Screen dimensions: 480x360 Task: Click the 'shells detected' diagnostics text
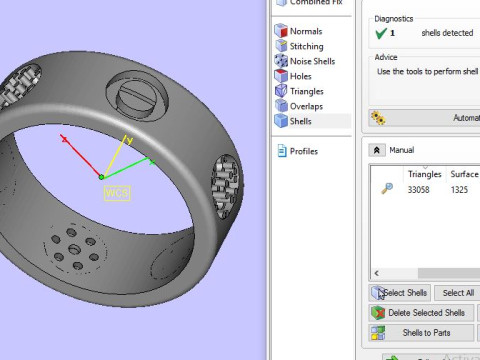pos(447,33)
